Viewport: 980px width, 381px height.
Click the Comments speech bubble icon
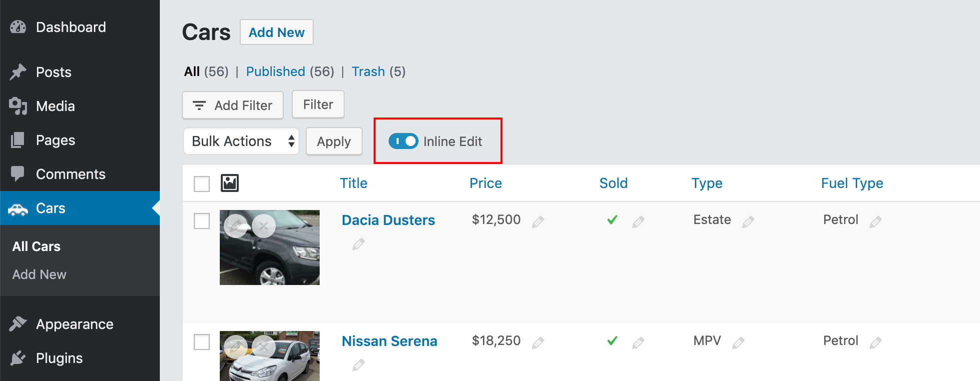[x=18, y=174]
